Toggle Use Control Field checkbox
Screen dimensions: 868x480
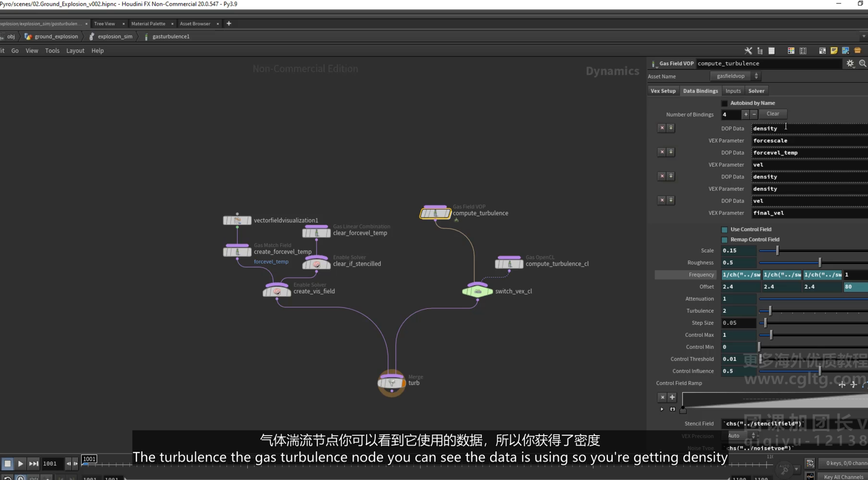click(724, 230)
